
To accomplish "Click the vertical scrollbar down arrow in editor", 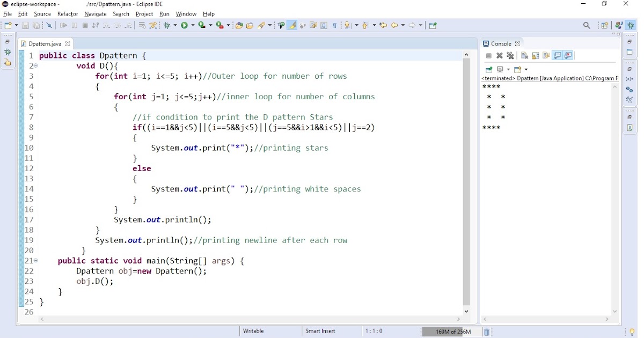I will pos(466,310).
